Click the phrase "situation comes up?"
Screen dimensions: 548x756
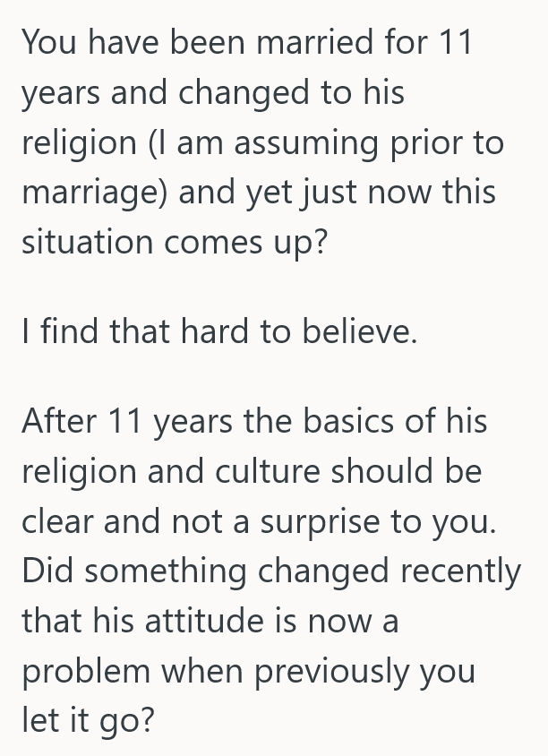176,243
